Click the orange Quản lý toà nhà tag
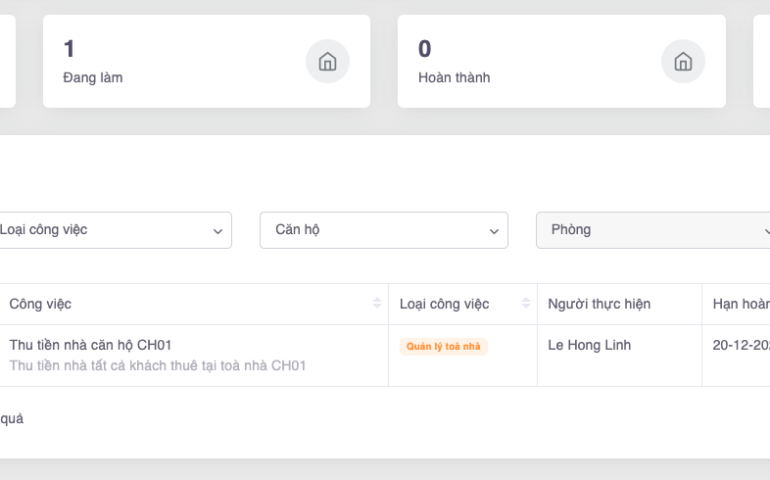 [x=443, y=347]
